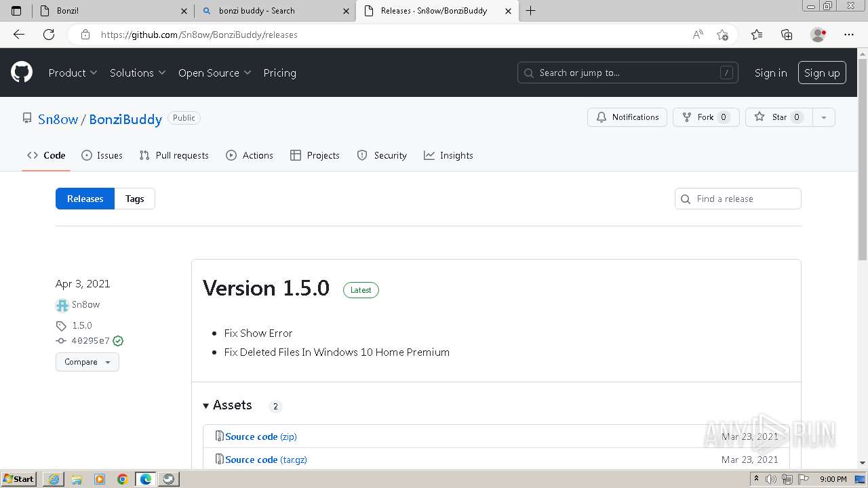Close the bonzi buddy Search tab
868x488 pixels.
346,11
